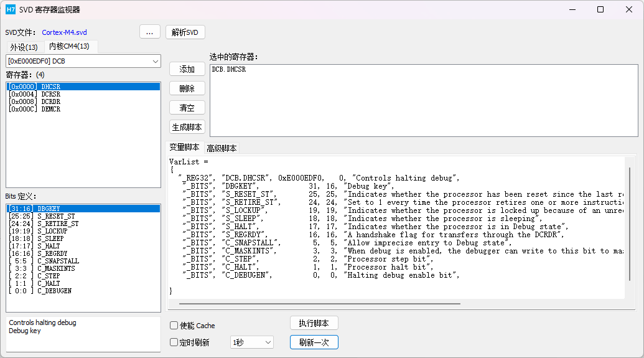Click the 删除 button
Viewport: 644px width, 358px height.
coord(187,88)
